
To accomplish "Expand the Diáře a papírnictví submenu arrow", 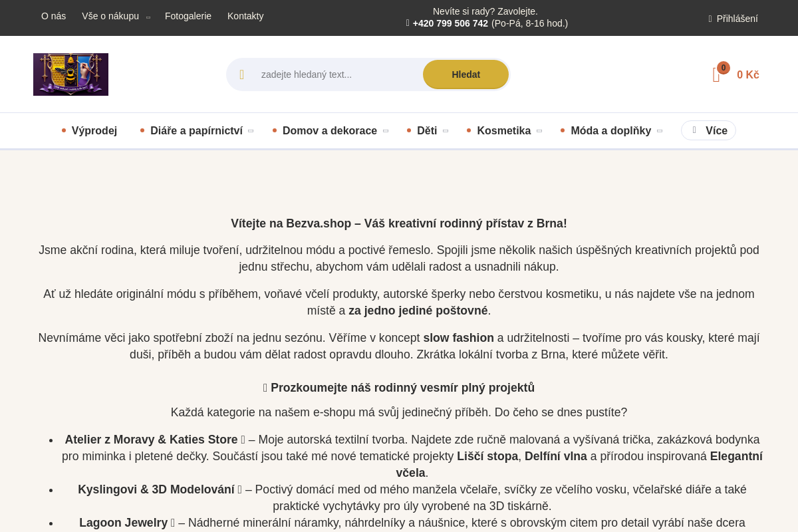I will [251, 131].
